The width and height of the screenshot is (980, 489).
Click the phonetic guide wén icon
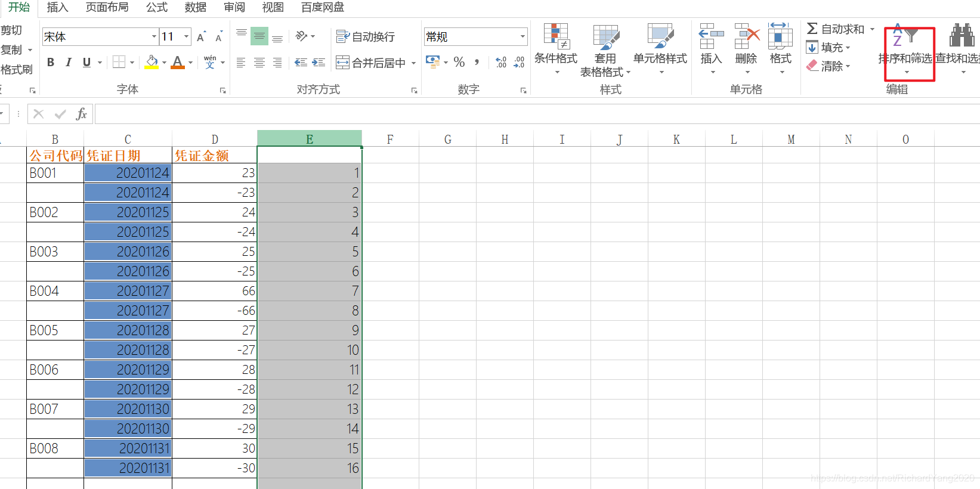[x=210, y=63]
